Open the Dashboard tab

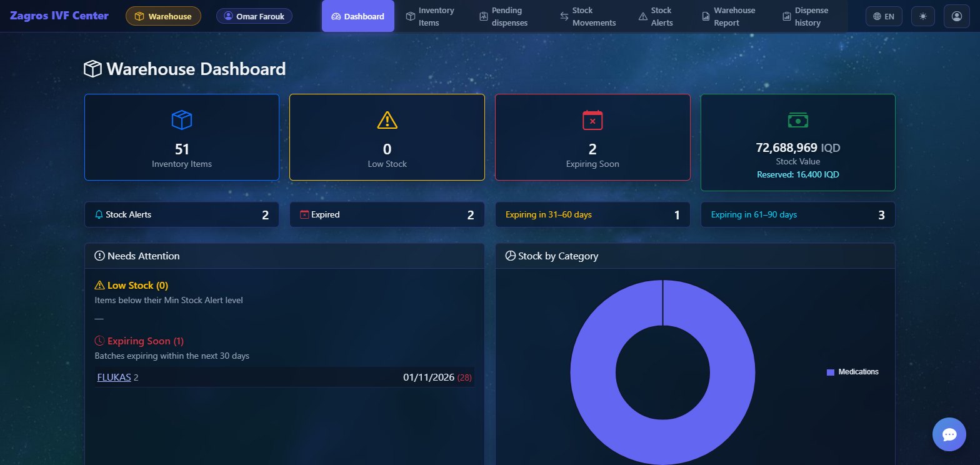pos(358,16)
